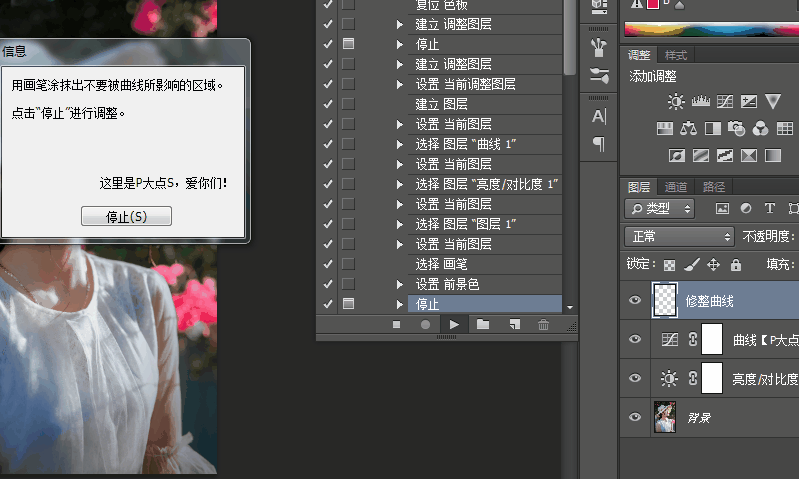
Task: Add a Vibrance adjustment
Action: pyautogui.click(x=773, y=101)
